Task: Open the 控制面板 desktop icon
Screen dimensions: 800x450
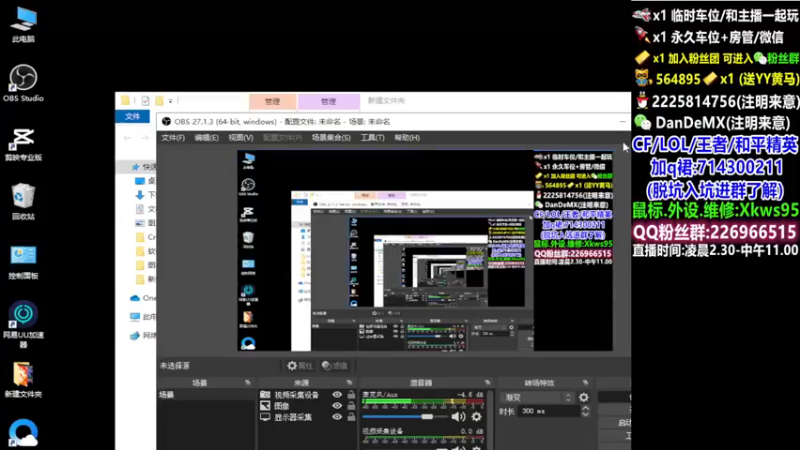Action: (23, 262)
